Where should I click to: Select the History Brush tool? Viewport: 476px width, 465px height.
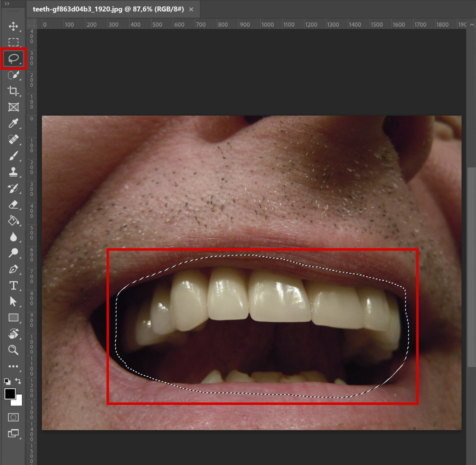pos(13,188)
